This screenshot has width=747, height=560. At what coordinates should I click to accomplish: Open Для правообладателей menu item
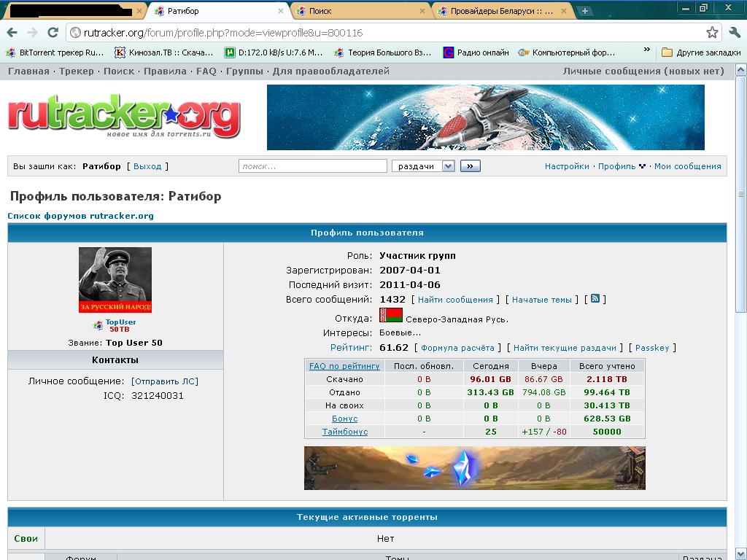(x=330, y=71)
